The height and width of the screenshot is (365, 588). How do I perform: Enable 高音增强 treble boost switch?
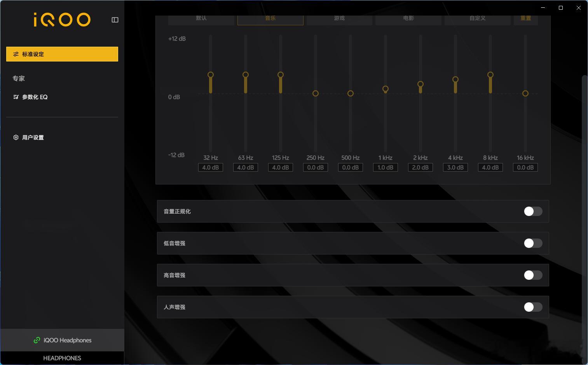533,275
